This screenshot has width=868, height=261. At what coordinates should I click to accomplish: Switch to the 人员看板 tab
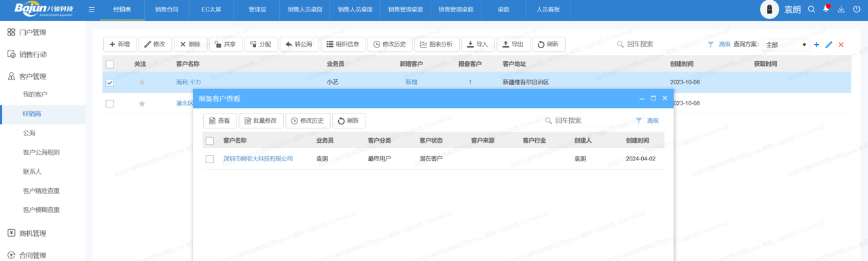click(548, 10)
